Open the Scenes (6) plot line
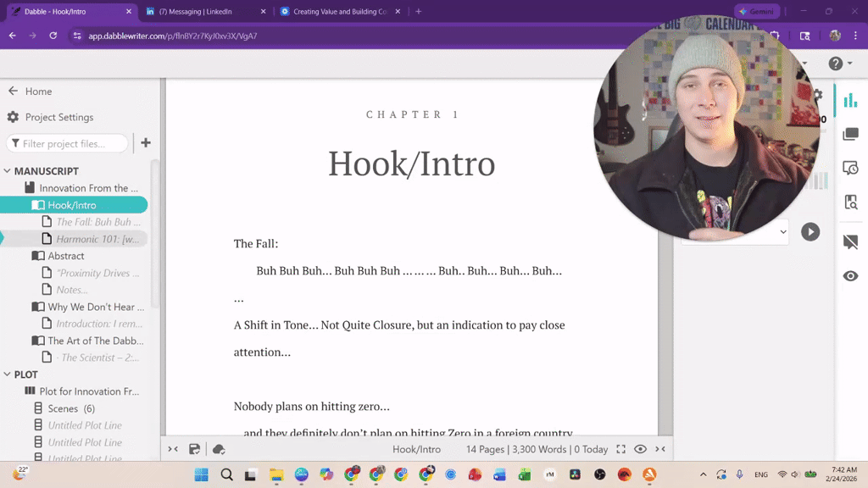 pos(64,408)
